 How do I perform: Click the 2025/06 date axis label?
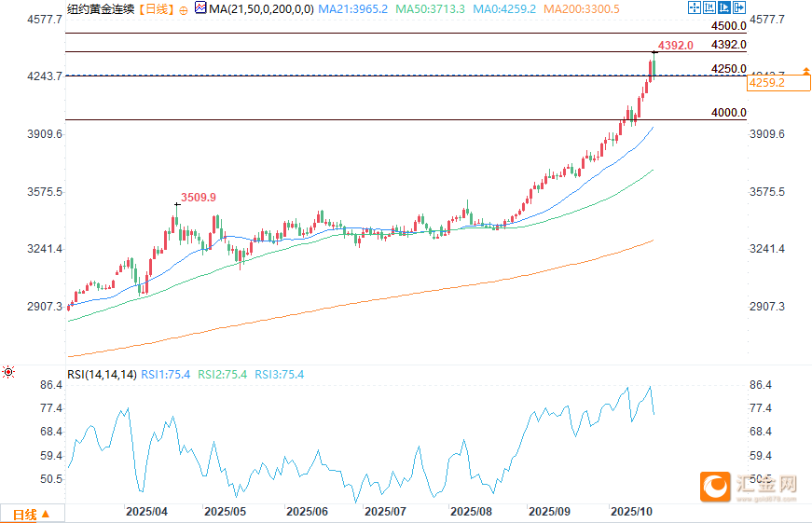click(x=307, y=512)
